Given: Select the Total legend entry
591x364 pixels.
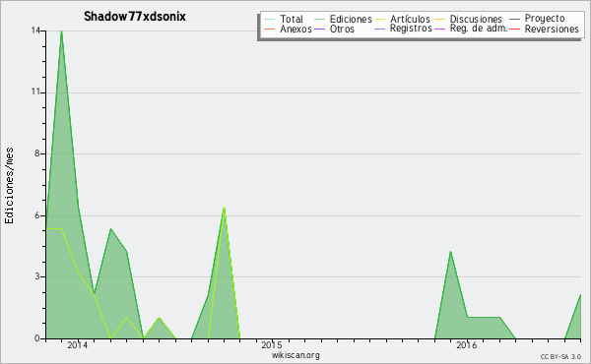Looking at the screenshot, I should 292,19.
